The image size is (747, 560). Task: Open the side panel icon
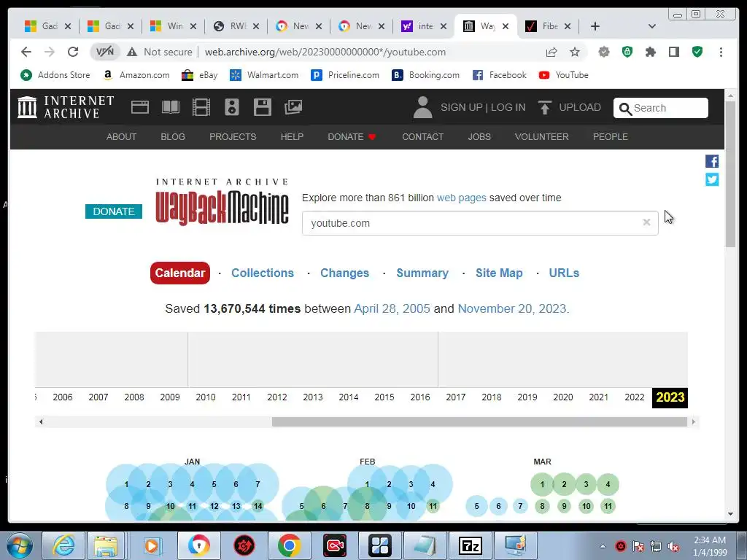pyautogui.click(x=673, y=52)
